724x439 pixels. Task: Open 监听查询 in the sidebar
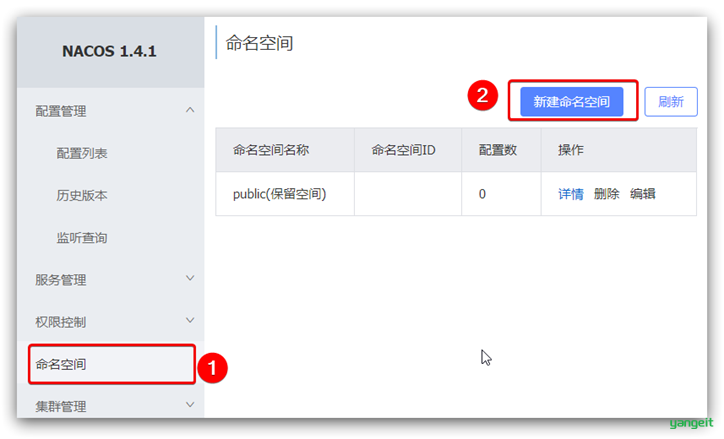[x=82, y=238]
